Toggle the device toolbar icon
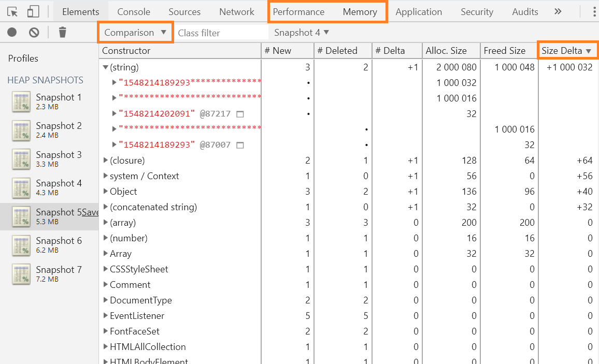 [33, 11]
